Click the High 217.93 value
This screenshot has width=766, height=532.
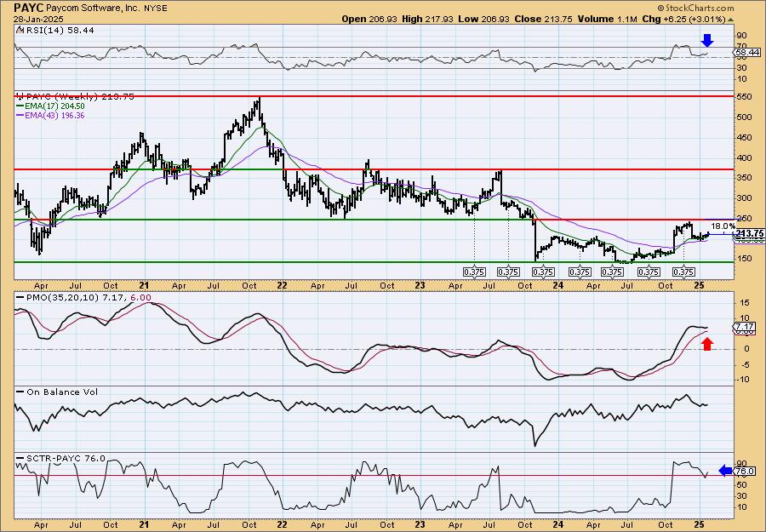click(427, 19)
